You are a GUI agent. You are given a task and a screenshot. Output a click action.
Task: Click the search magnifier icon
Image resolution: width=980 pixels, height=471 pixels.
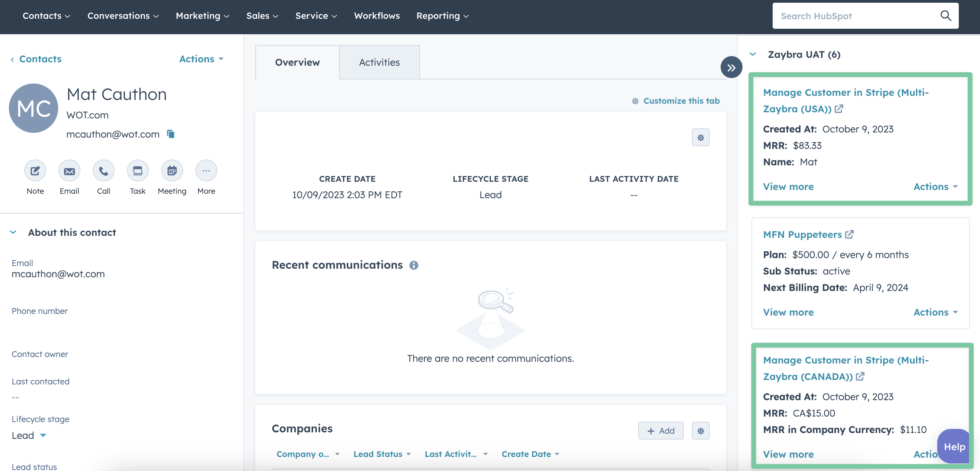coord(946,16)
